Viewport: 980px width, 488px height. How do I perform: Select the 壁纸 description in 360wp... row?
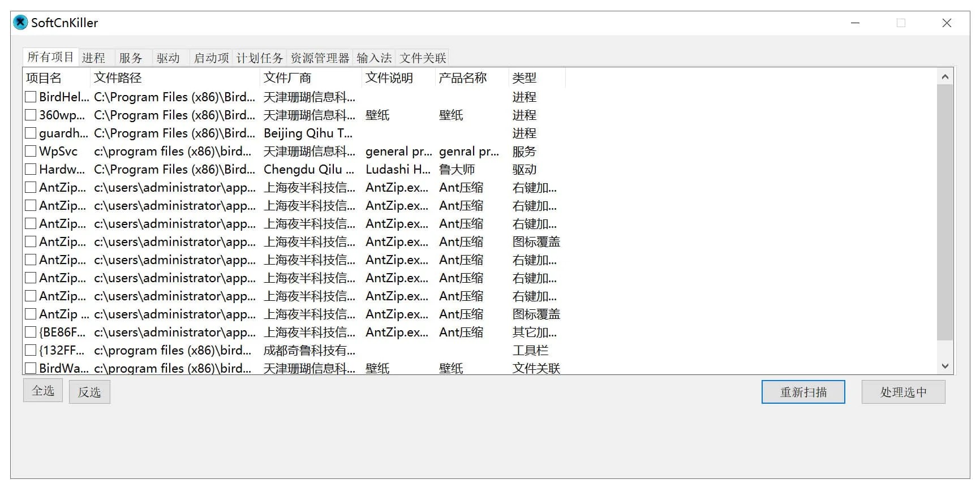click(x=377, y=115)
